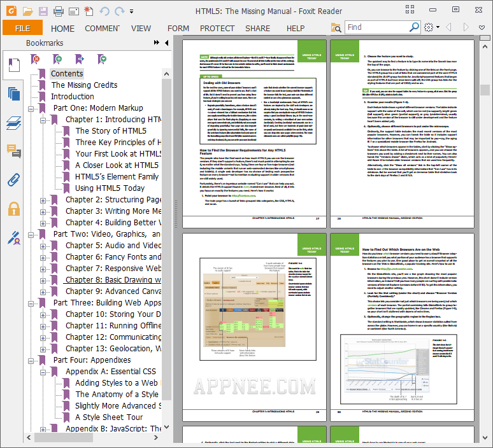Expand Chapter 5: Audio and Video node
Image resolution: width=493 pixels, height=448 pixels.
click(43, 246)
